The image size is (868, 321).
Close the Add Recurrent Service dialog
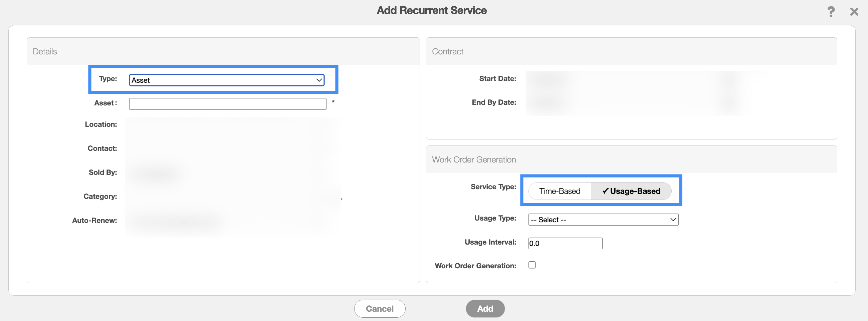[x=854, y=12]
